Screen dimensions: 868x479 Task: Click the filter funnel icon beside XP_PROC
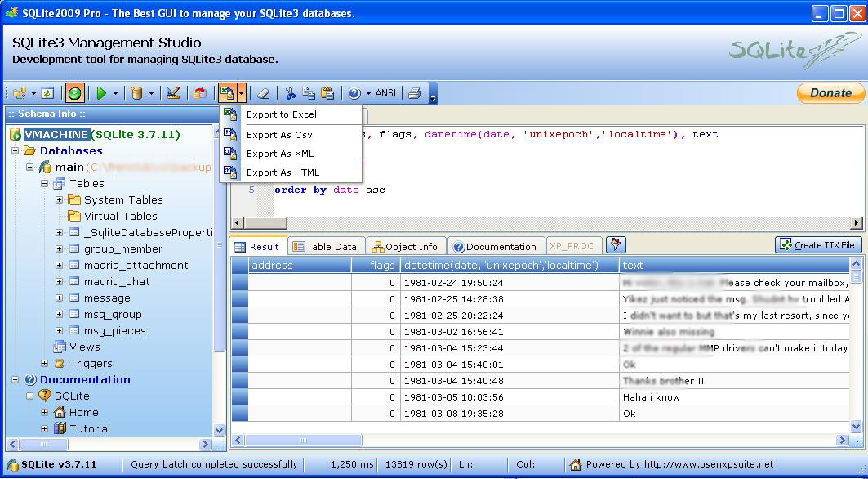pyautogui.click(x=616, y=244)
